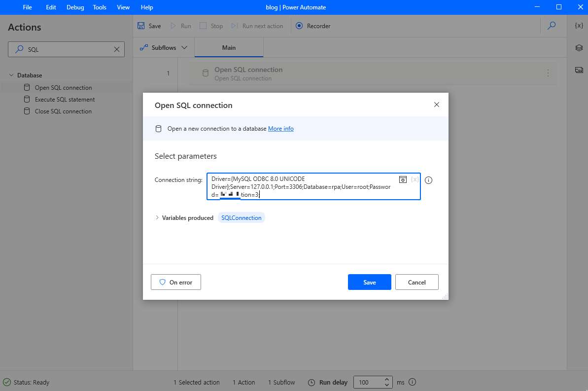Click the Run delay clock icon
The width and height of the screenshot is (588, 391).
[x=311, y=382]
